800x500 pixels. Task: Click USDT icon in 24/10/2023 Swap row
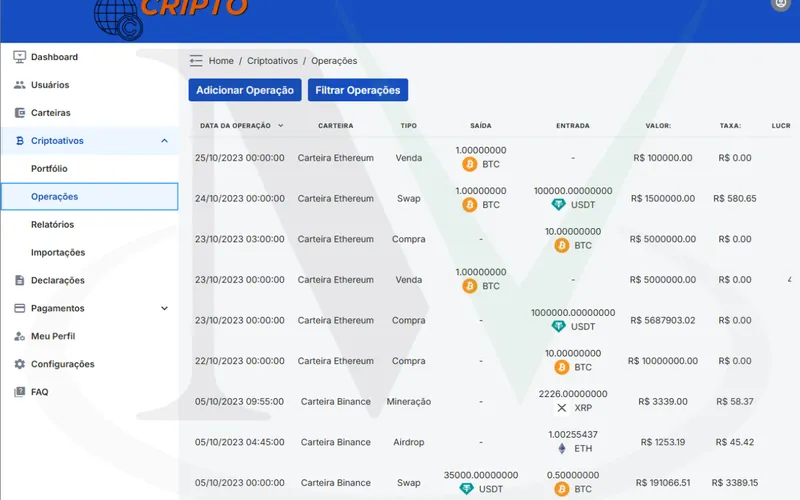(559, 205)
